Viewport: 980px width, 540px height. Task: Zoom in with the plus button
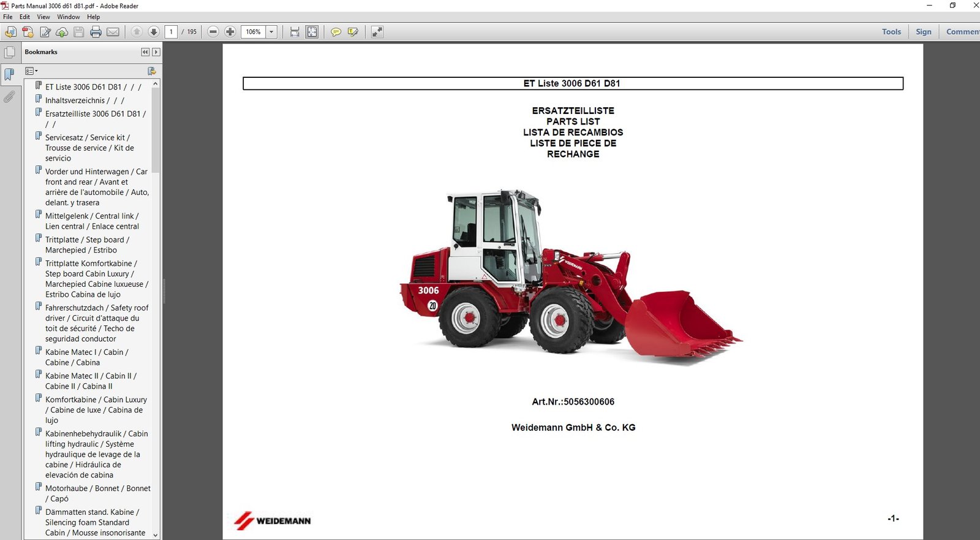coord(230,32)
